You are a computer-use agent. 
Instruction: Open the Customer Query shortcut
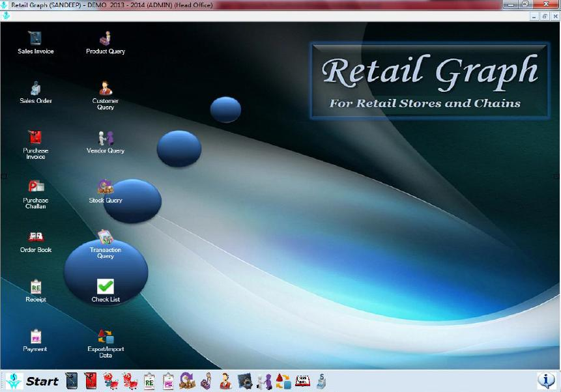[105, 96]
